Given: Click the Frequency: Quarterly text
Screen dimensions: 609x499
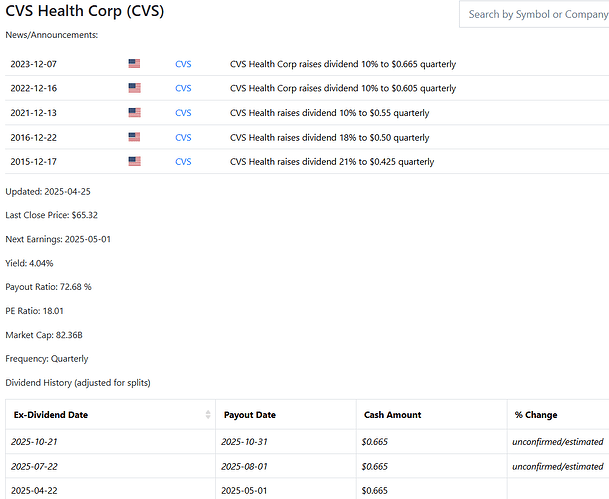Looking at the screenshot, I should point(47,359).
